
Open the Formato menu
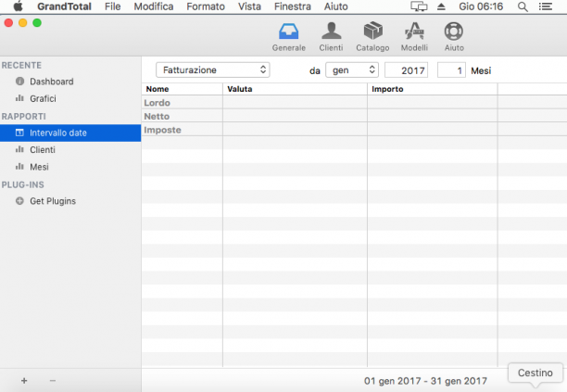(206, 6)
